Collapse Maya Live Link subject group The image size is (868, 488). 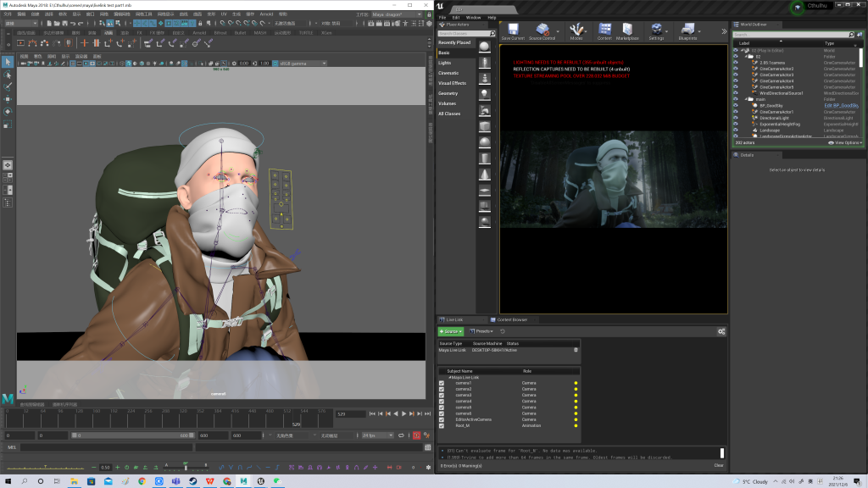click(x=449, y=377)
